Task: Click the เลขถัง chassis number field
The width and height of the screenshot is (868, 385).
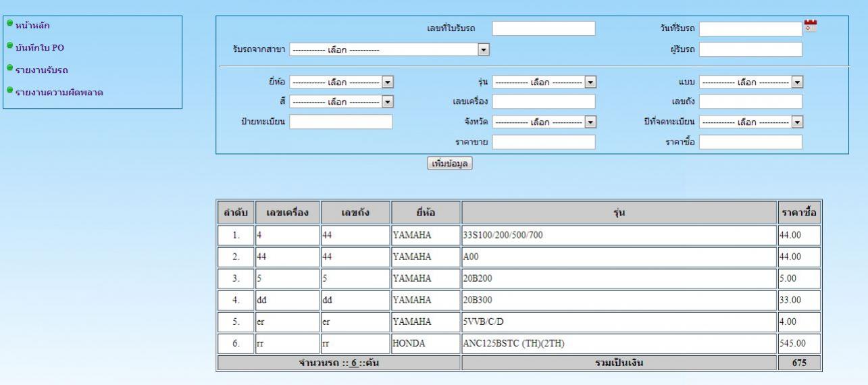Action: 750,102
